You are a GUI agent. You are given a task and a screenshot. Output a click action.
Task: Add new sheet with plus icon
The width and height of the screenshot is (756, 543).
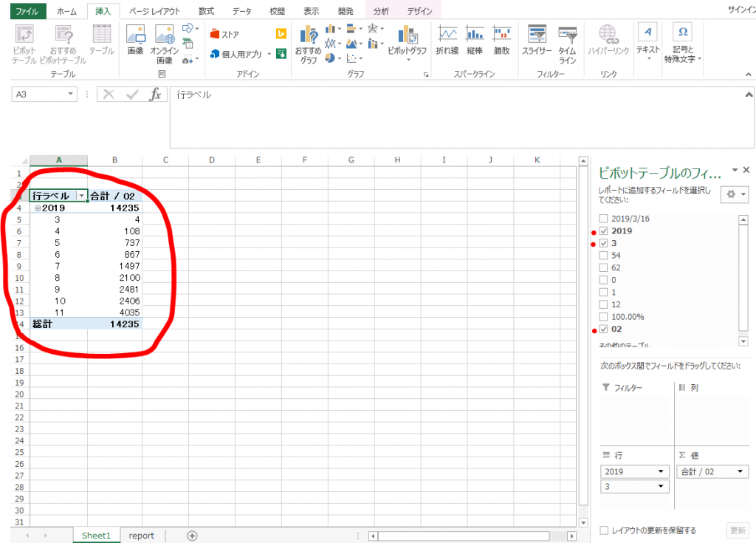pos(192,536)
